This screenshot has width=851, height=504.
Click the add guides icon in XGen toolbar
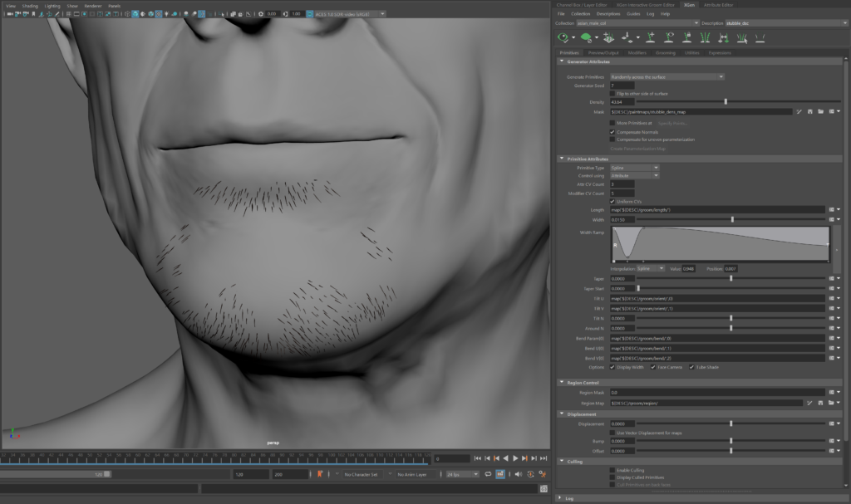tap(651, 37)
